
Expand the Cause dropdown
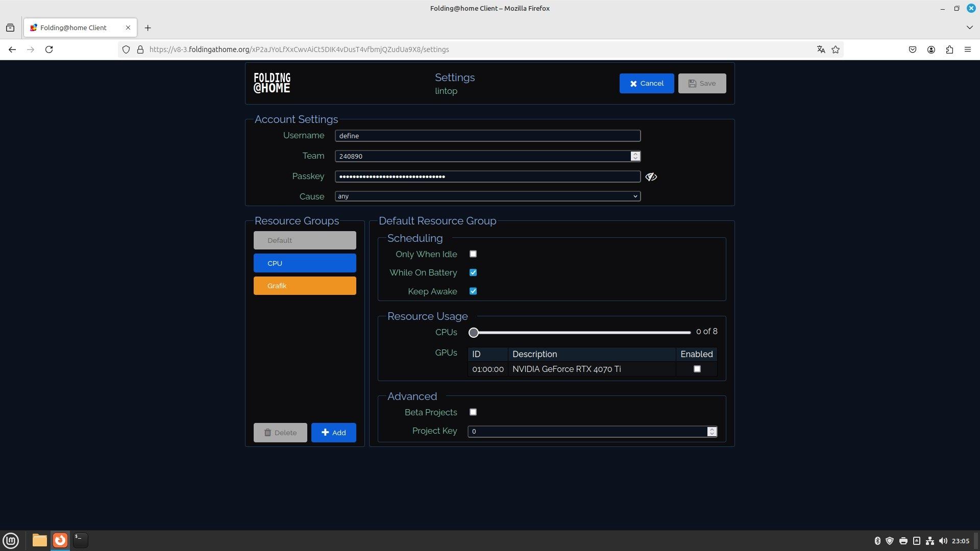pyautogui.click(x=487, y=196)
